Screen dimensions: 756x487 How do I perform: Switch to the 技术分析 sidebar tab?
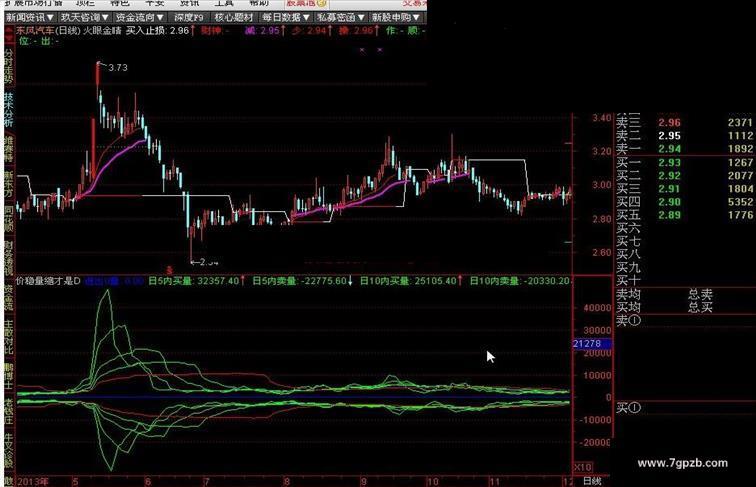pos(9,109)
